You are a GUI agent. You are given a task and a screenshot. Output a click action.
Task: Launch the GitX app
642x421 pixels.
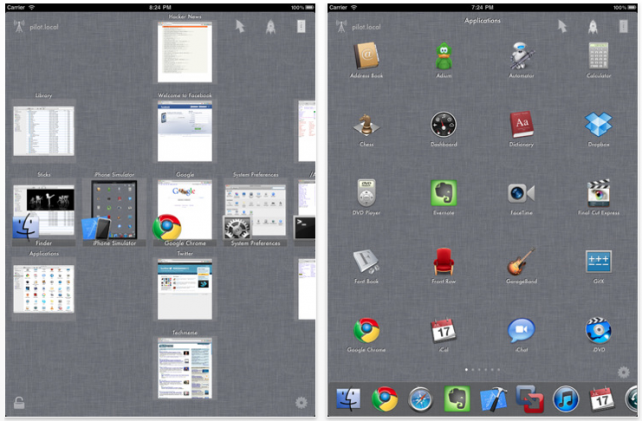point(599,261)
